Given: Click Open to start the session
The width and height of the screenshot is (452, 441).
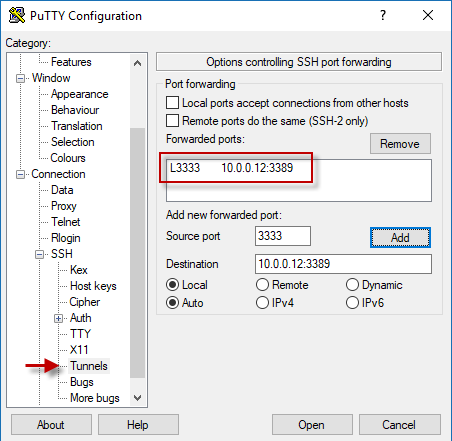Looking at the screenshot, I should pos(312,425).
